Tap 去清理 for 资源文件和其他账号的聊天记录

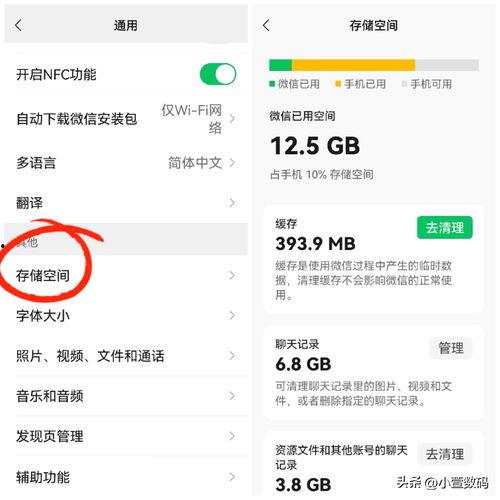(445, 454)
